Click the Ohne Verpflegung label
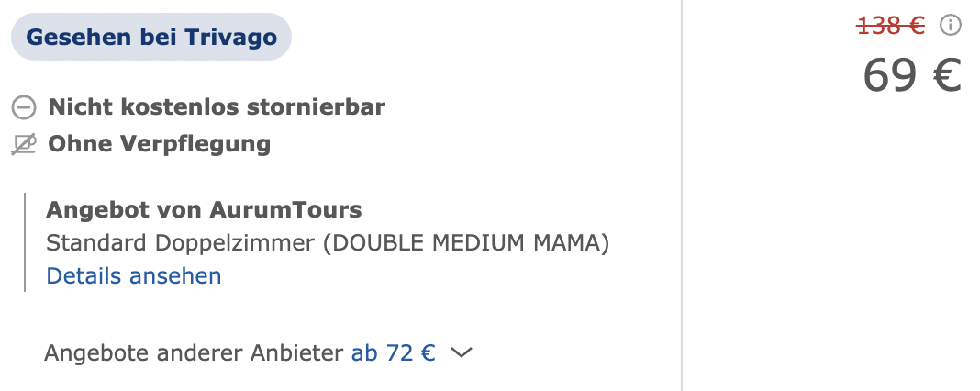This screenshot has height=391, width=980. click(x=160, y=144)
